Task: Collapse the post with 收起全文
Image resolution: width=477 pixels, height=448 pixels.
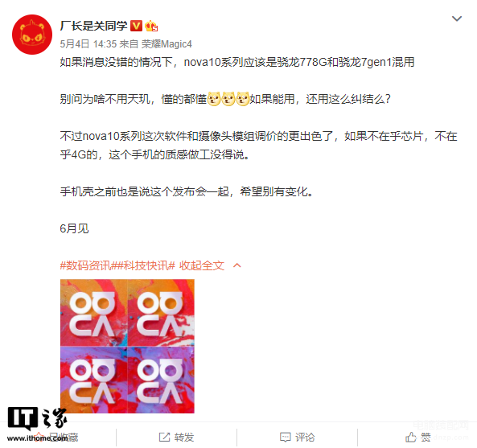Action: [202, 265]
